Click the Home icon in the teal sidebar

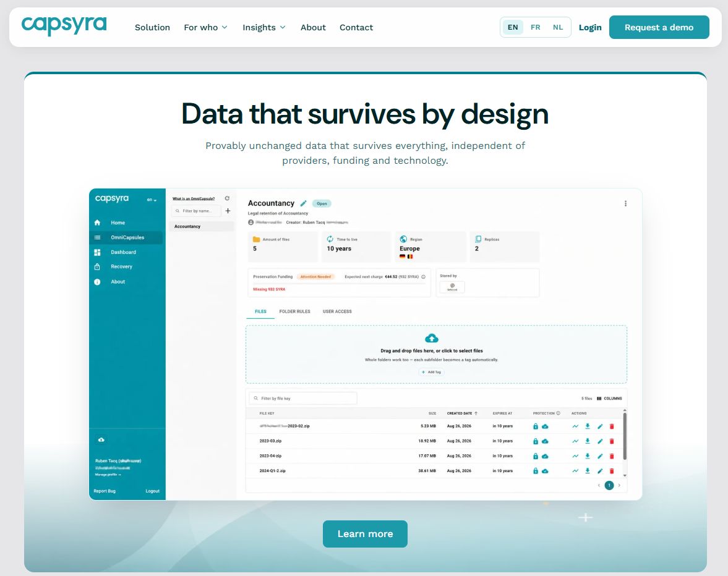[97, 222]
